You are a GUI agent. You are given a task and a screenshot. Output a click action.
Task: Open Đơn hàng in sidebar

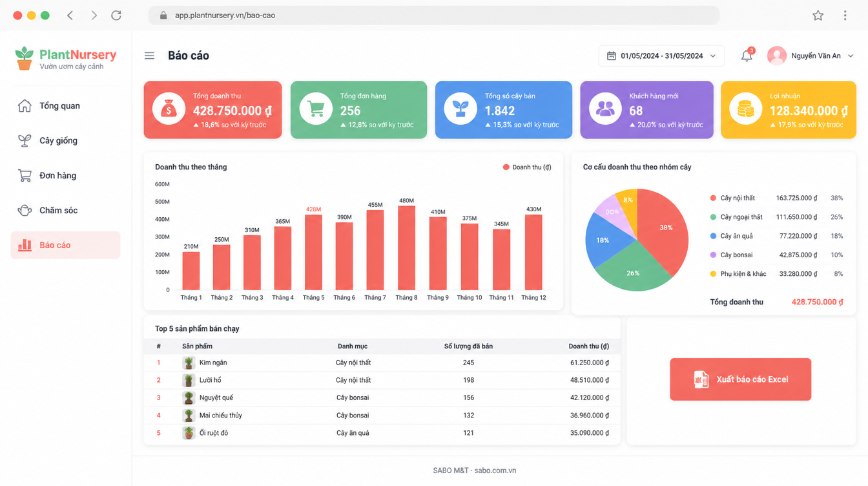tap(65, 175)
